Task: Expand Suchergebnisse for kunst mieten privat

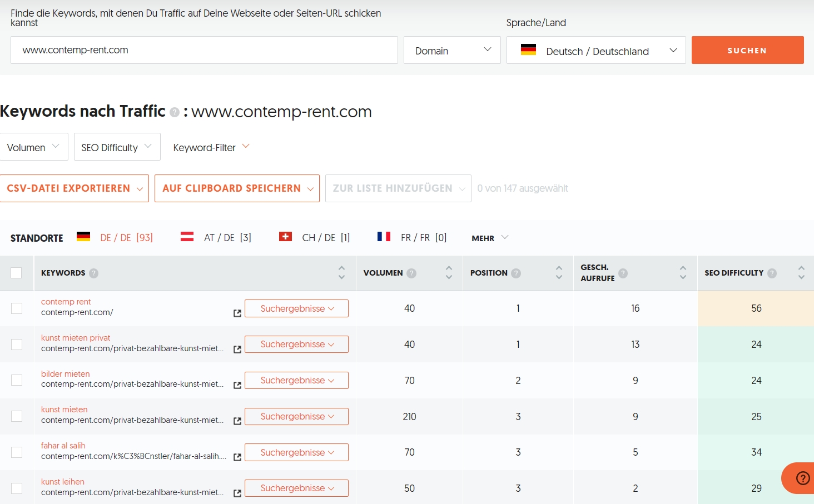Action: pyautogui.click(x=296, y=345)
